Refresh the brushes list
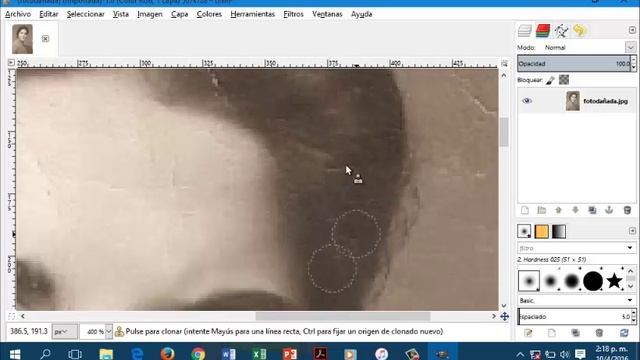Screen dimensions: 640x360 pyautogui.click(x=624, y=333)
